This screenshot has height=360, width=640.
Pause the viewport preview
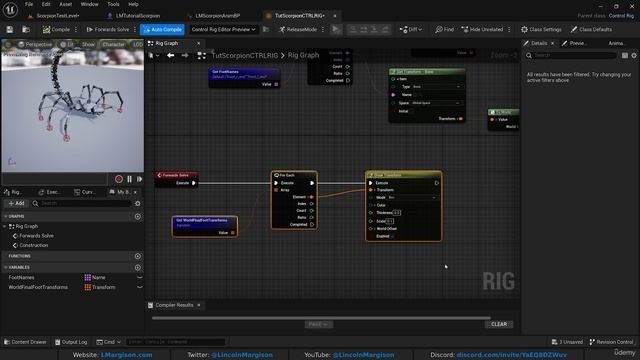[x=129, y=179]
